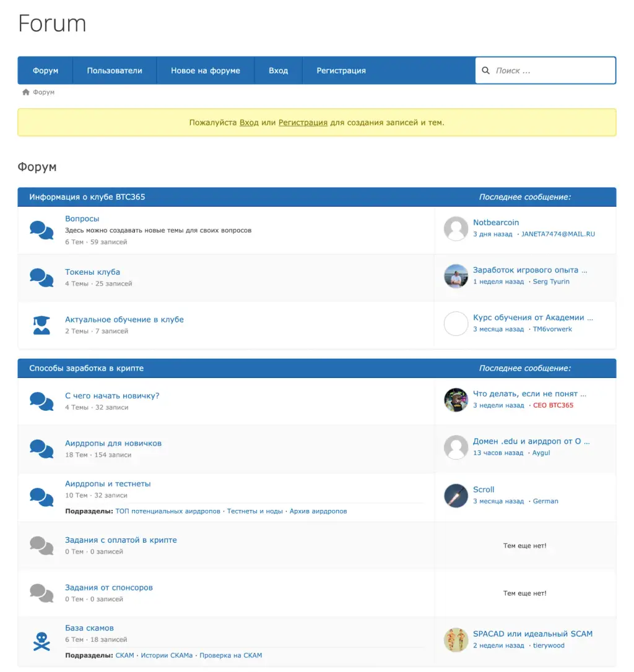Focus the Поиск search field
Image resolution: width=634 pixels, height=672 pixels.
click(545, 71)
